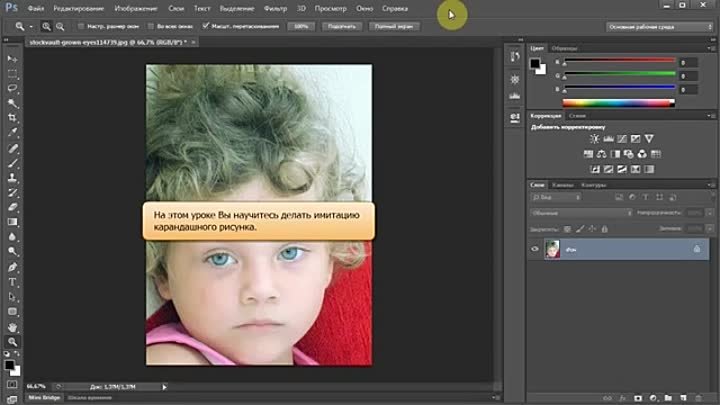Select the Lasso tool
720x405 pixels.
[13, 88]
